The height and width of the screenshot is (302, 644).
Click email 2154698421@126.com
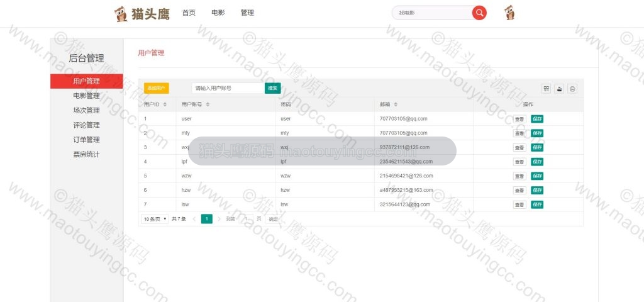[406, 176]
